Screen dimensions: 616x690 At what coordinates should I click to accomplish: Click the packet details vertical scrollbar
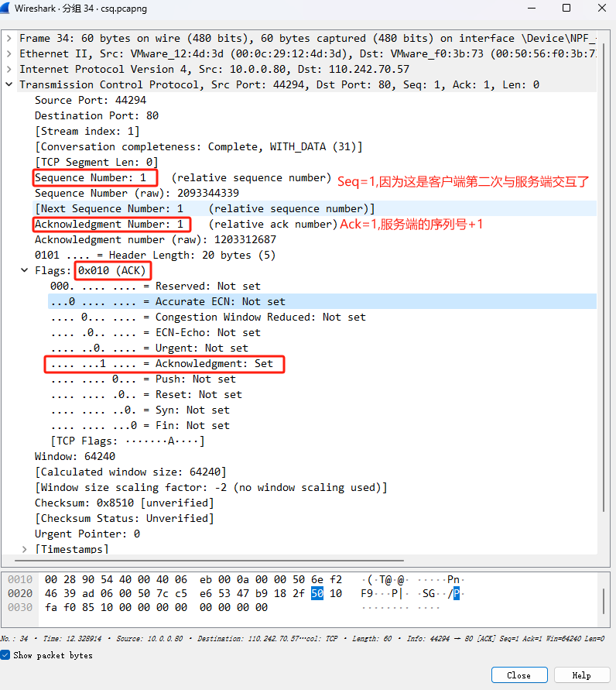tap(604, 277)
